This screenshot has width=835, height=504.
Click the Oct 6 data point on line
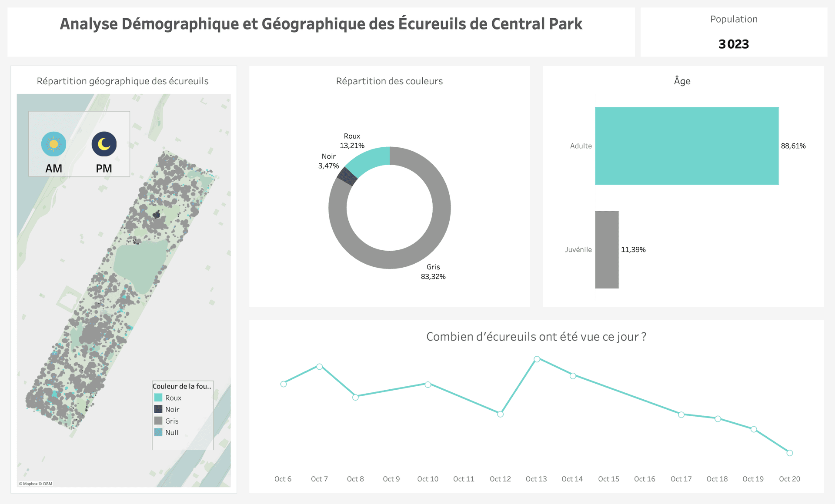tap(284, 384)
